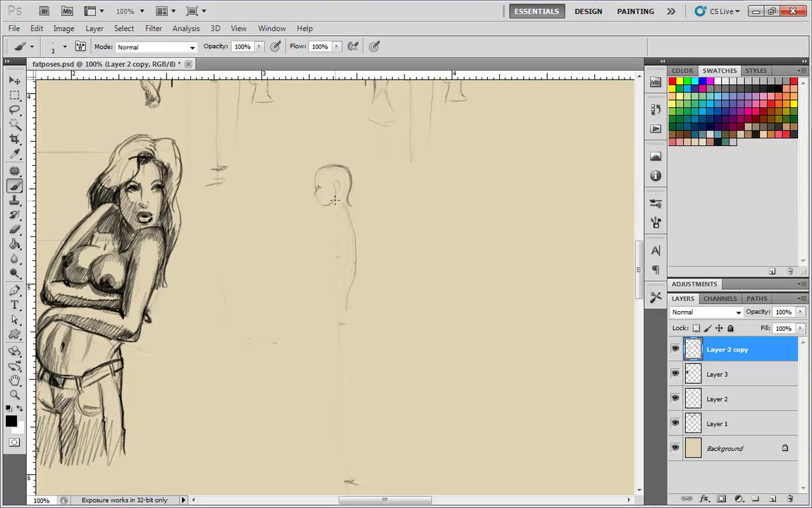Launch Adobe Bridge from the top bar
The height and width of the screenshot is (508, 812).
(44, 11)
